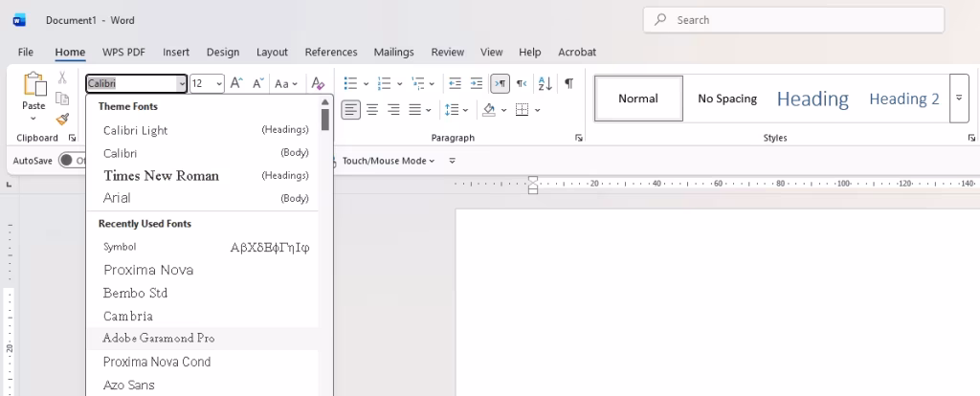
Task: Set right-to-left text direction
Action: tap(522, 83)
